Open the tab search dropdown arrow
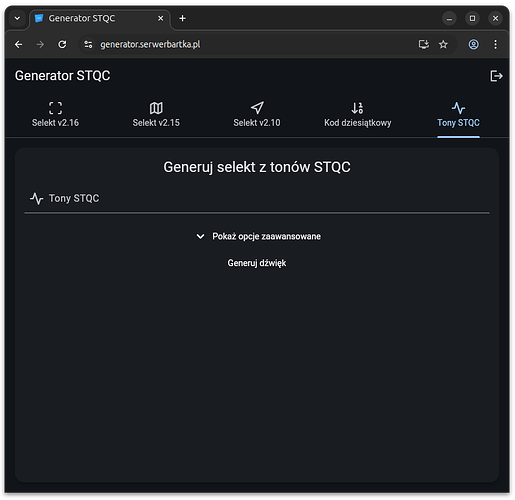 17,18
